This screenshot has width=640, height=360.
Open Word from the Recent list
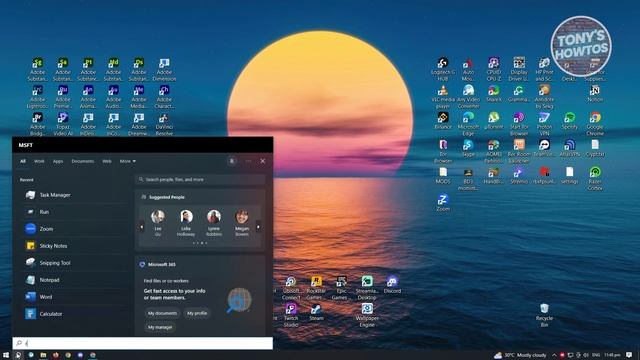[74, 297]
